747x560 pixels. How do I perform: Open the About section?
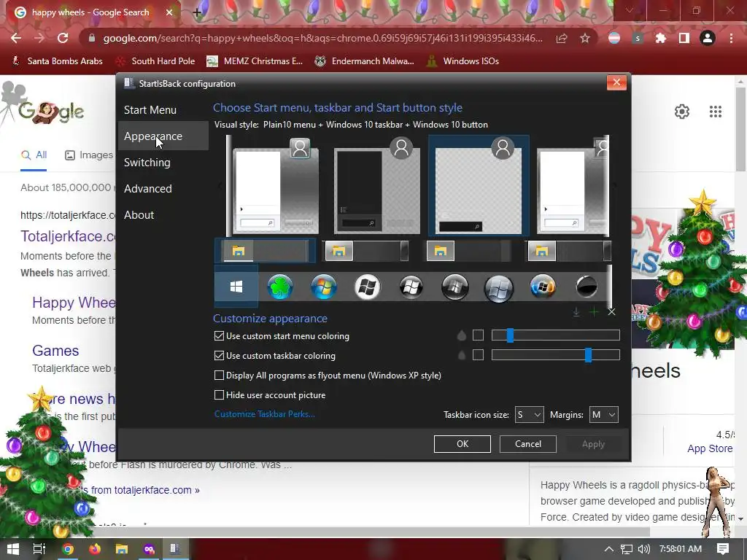tap(139, 215)
